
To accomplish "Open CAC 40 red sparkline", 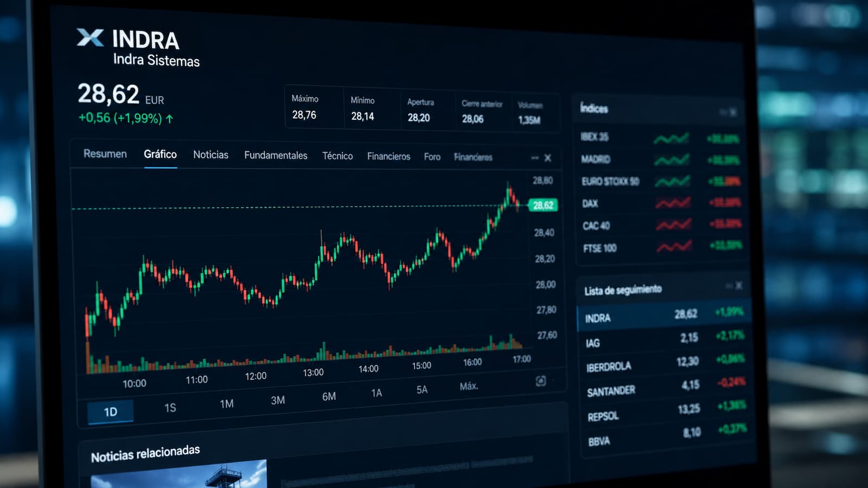I will pos(674,224).
